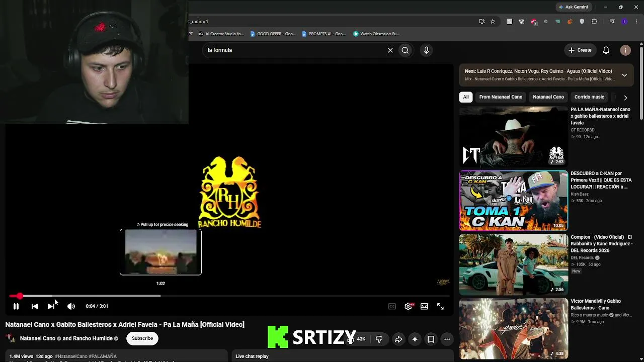Image resolution: width=644 pixels, height=362 pixels.
Task: Click the page vertical scrollbar
Action: pyautogui.click(x=641, y=83)
